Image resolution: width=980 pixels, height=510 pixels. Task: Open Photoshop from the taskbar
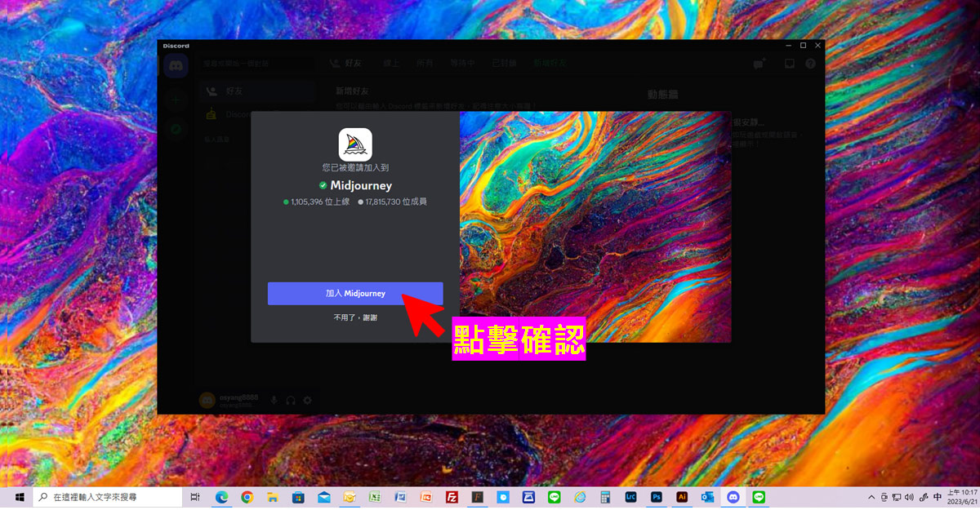(x=656, y=497)
